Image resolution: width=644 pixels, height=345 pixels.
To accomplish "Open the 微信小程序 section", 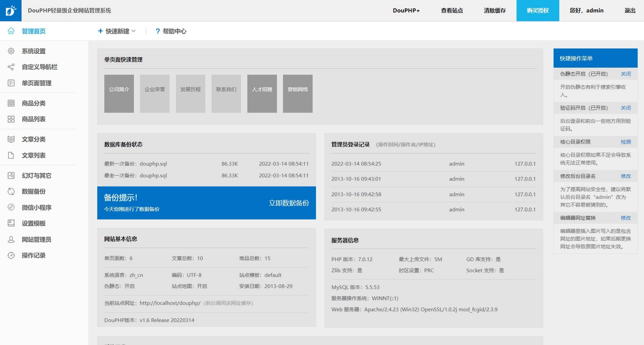I will (x=36, y=207).
